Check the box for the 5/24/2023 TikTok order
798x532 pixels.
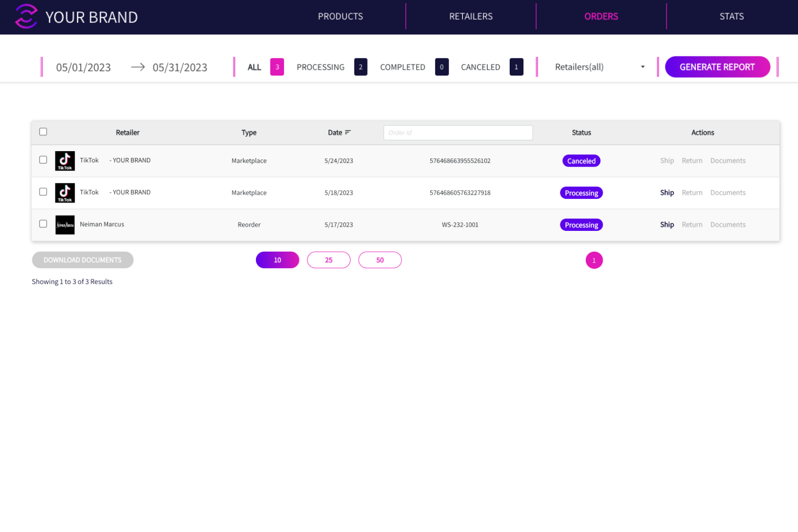click(43, 160)
